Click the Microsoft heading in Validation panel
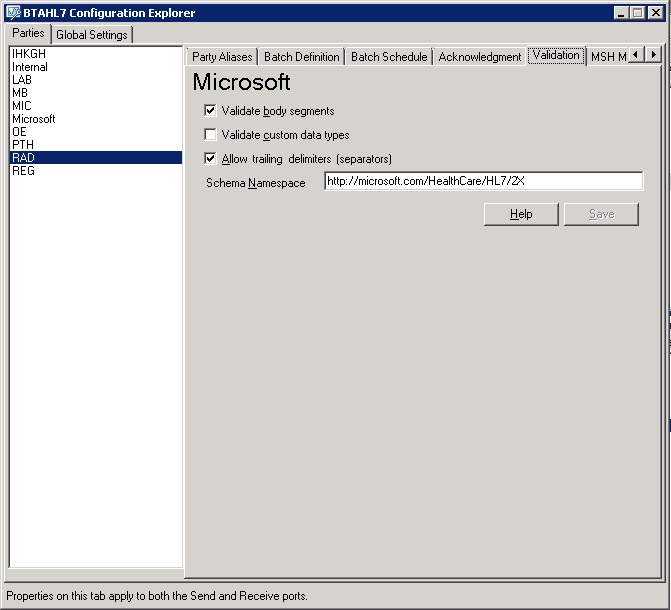671x610 pixels. 241,82
